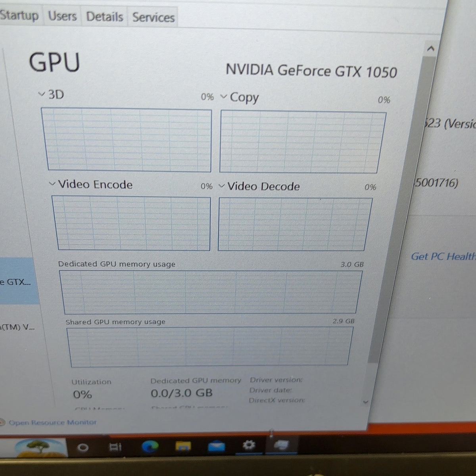The image size is (476, 476).
Task: Switch to the Startup tab
Action: coord(20,15)
